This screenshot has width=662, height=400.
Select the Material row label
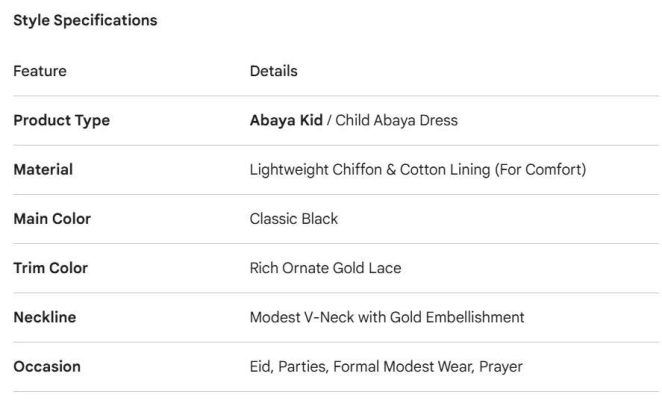[x=43, y=170]
